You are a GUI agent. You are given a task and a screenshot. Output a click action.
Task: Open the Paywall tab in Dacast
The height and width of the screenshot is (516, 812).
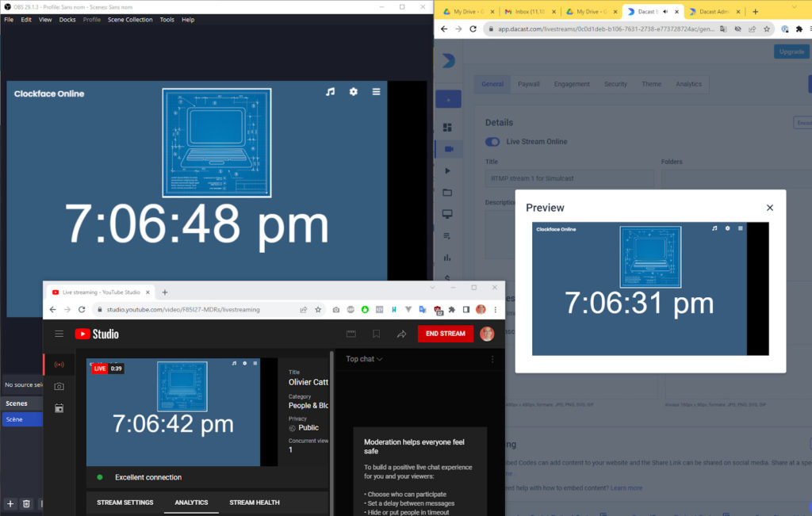[529, 83]
